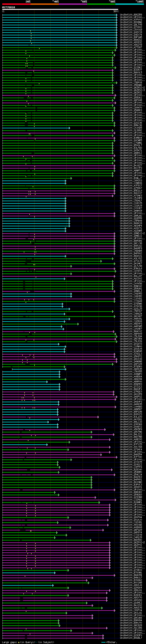Click the UniRef100_B4QTE2 label
Image resolution: width=146 pixels, height=644 pixels.
(131, 477)
